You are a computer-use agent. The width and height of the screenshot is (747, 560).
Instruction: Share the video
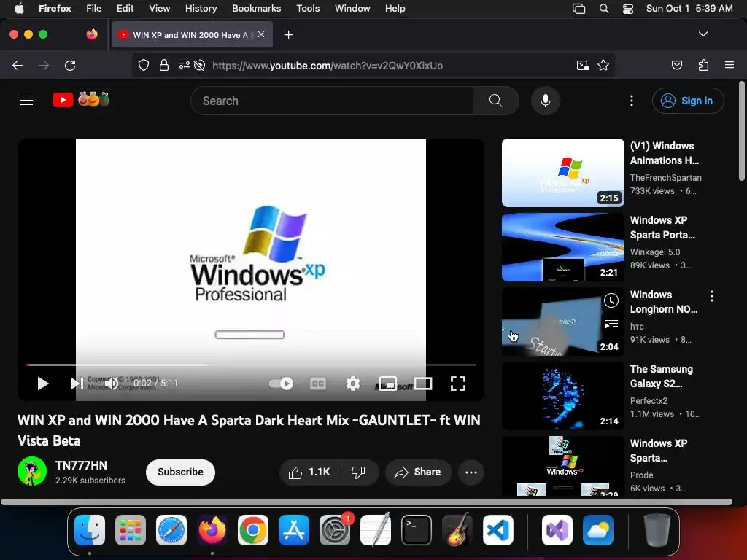pyautogui.click(x=418, y=472)
